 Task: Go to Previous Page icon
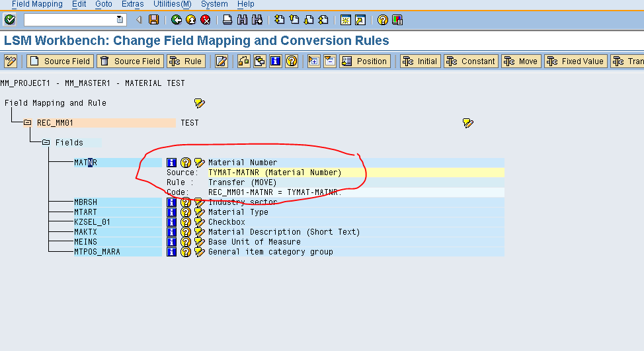tap(294, 19)
